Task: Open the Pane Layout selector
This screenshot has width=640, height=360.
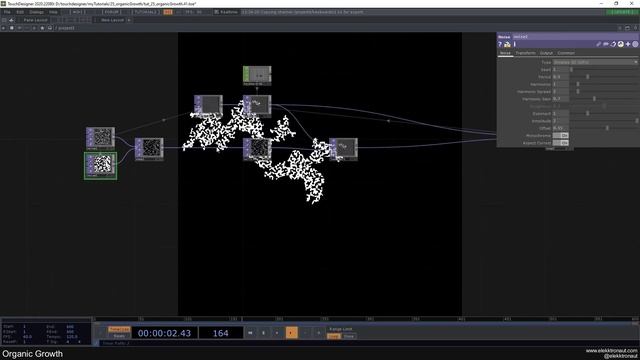Action: coord(36,20)
